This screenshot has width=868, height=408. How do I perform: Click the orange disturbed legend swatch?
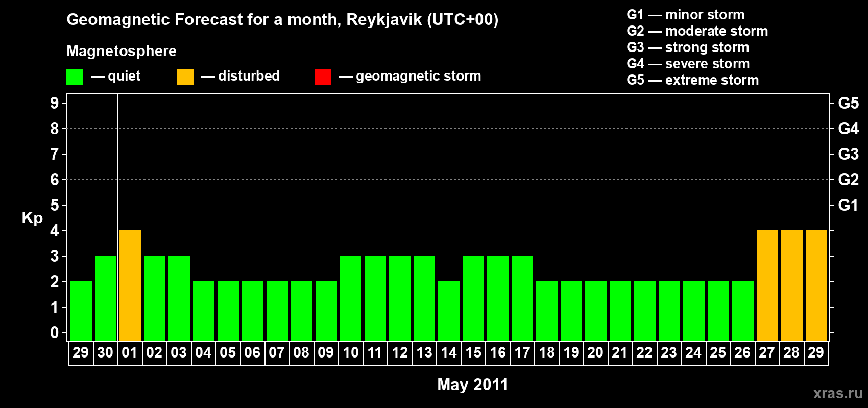click(x=185, y=77)
